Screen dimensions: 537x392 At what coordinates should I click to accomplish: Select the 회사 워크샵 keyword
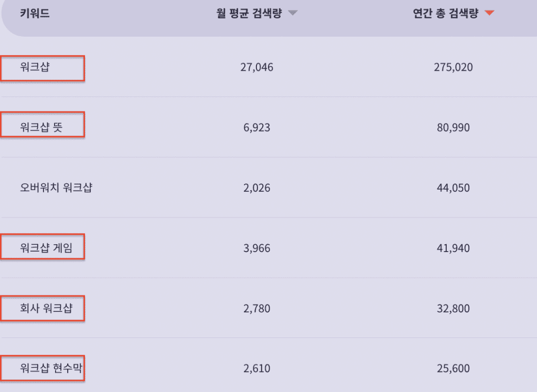(x=46, y=308)
